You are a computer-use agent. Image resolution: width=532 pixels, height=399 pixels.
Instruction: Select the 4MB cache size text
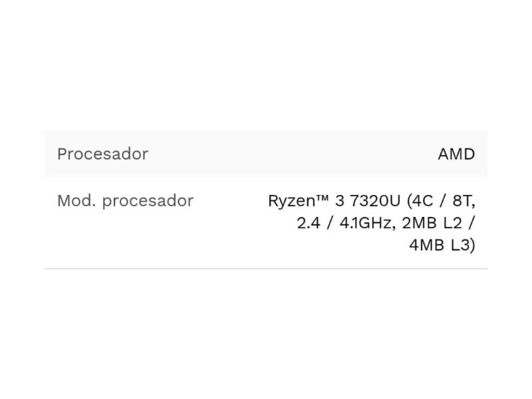coord(426,246)
